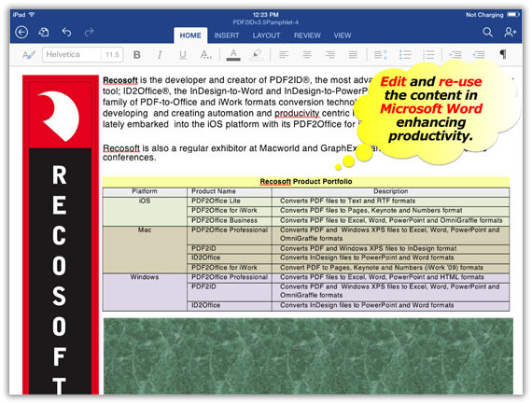Tap the "Description" column header
This screenshot has height=404, width=532.
click(390, 191)
